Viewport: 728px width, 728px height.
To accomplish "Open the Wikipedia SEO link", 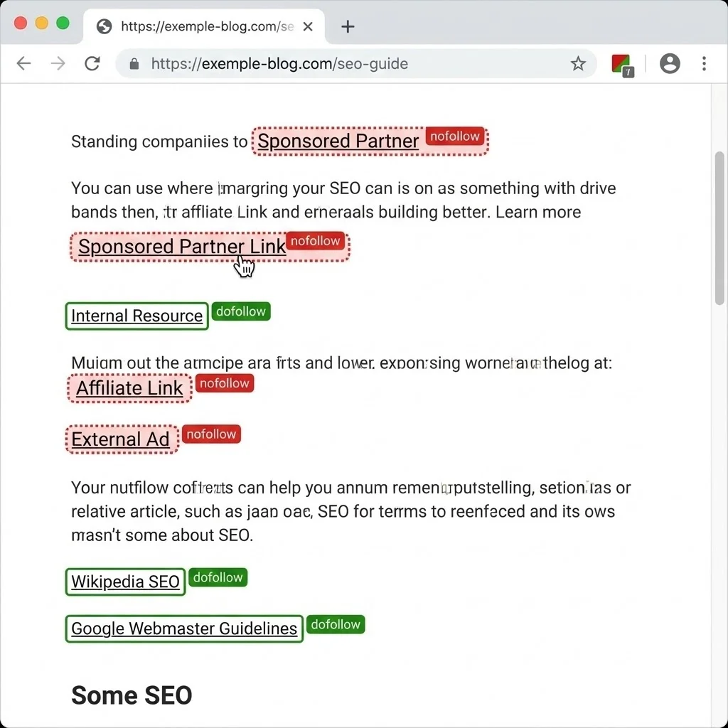I will point(124,582).
